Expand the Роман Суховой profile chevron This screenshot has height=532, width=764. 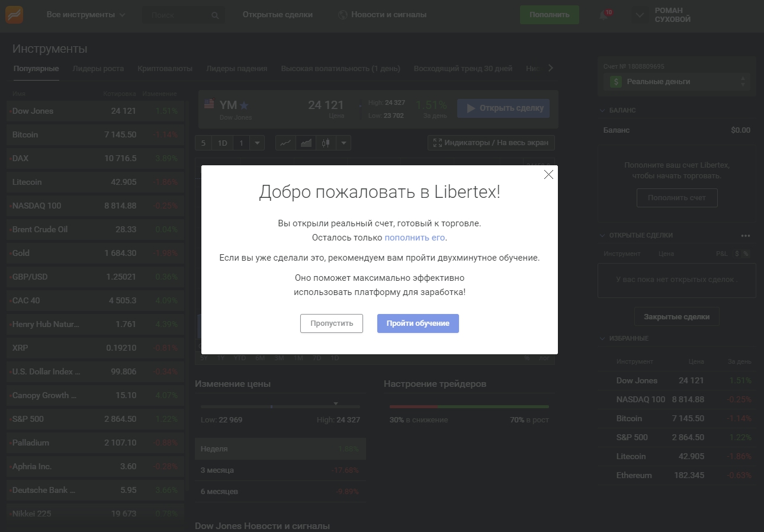[639, 15]
